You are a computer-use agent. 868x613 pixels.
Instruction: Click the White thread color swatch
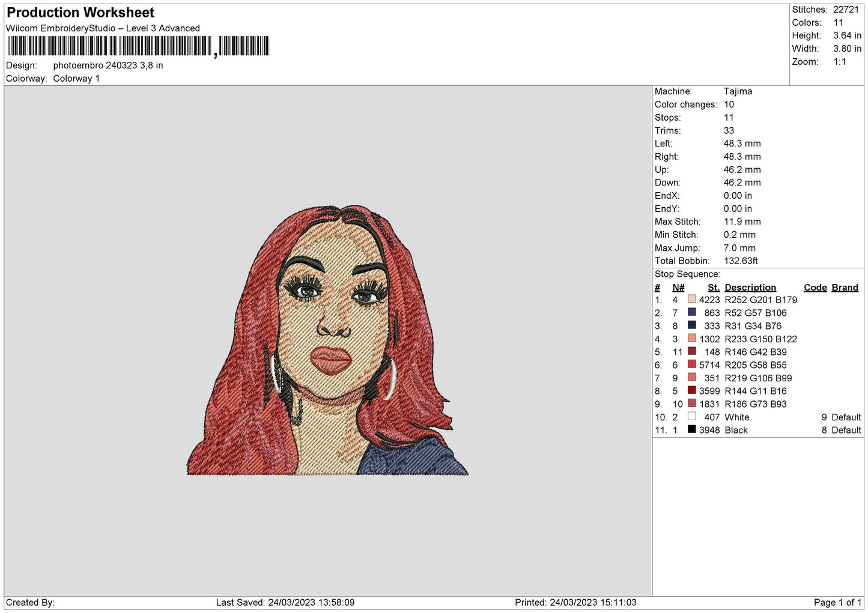[x=692, y=417]
